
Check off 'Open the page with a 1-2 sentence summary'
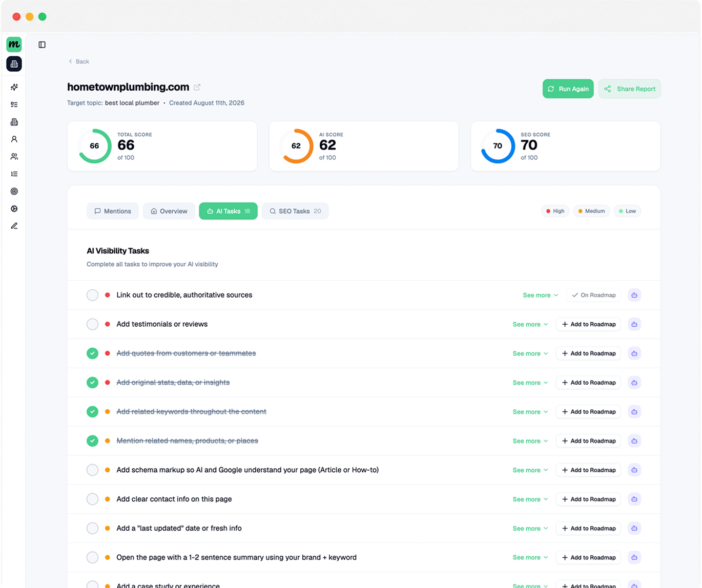[92, 558]
